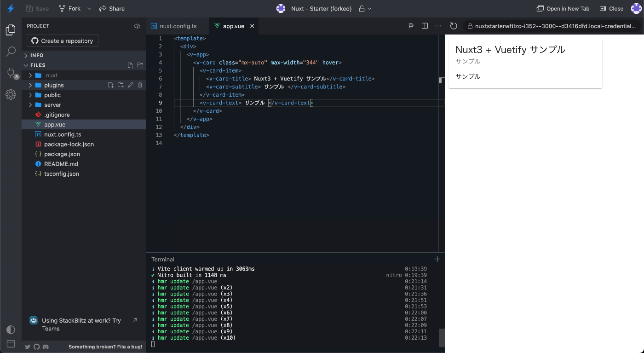644x353 pixels.
Task: Click Open in New Tab
Action: pyautogui.click(x=563, y=8)
